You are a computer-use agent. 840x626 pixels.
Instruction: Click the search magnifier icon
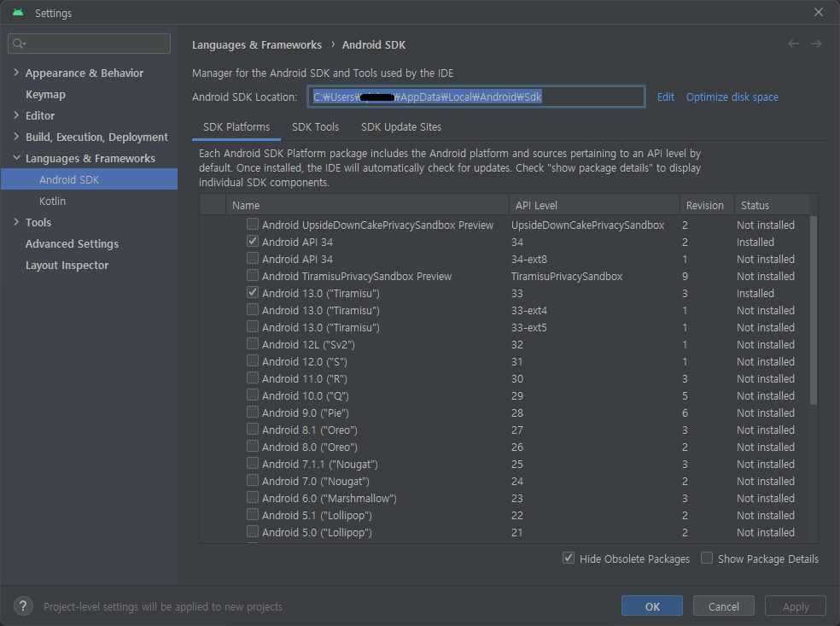pyautogui.click(x=19, y=44)
